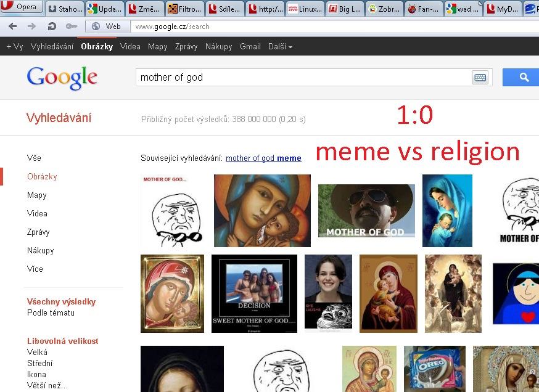Switch to the http:/... tab
The width and height of the screenshot is (539, 392).
coord(265,9)
